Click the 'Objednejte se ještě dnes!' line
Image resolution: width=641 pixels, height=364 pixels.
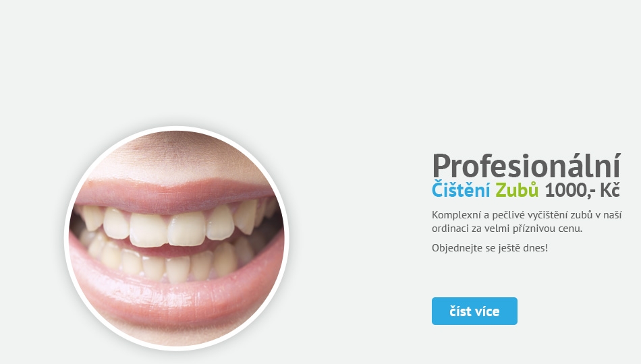click(490, 248)
